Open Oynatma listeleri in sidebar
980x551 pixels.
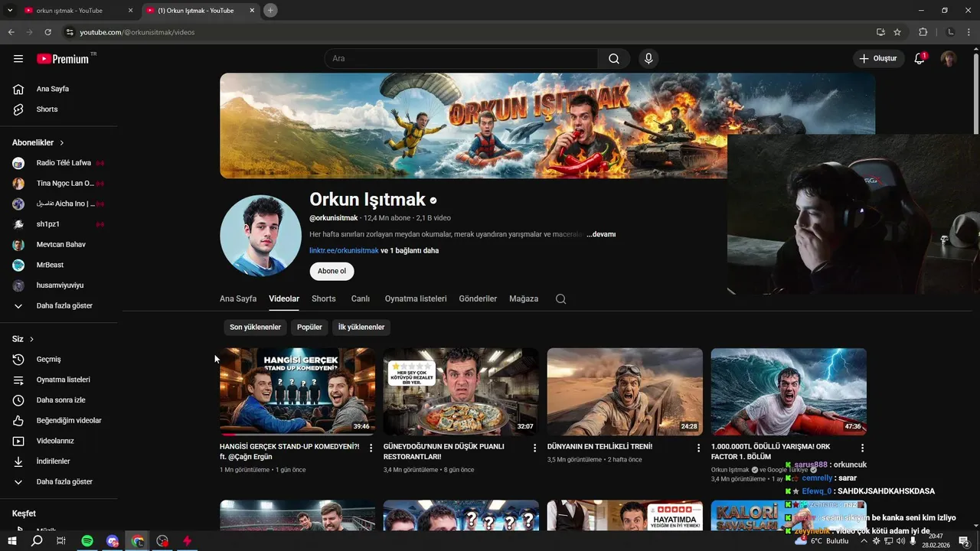61,380
